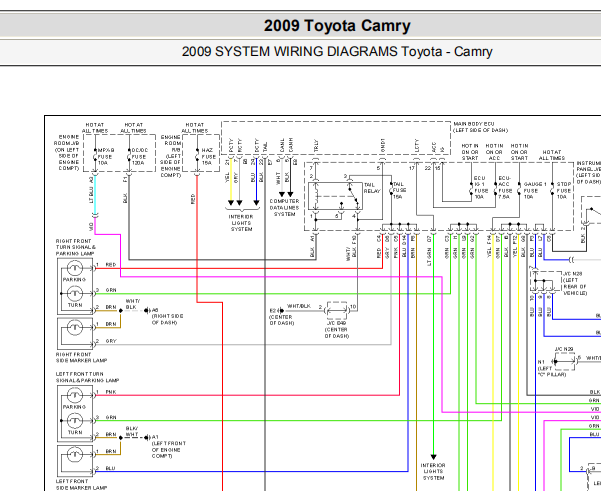Click the 'J/C N28' junction connector label
Viewport: 601px width, 491px height.
(573, 274)
